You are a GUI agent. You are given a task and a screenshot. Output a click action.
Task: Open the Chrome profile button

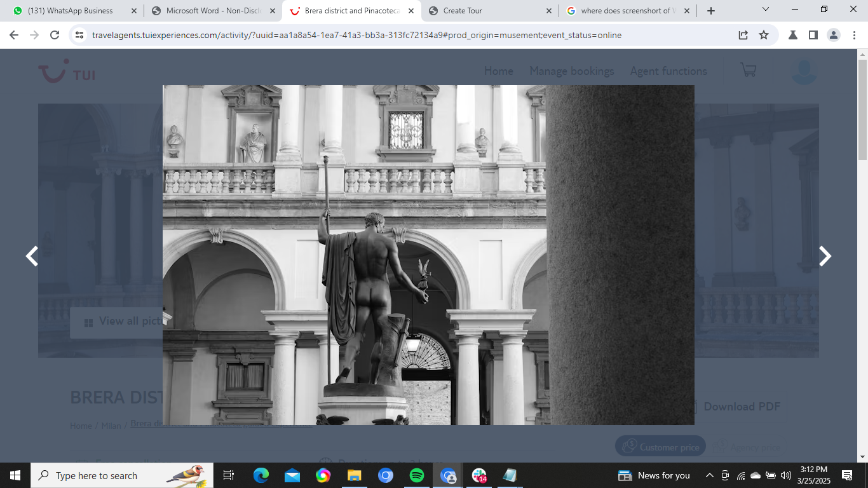834,35
